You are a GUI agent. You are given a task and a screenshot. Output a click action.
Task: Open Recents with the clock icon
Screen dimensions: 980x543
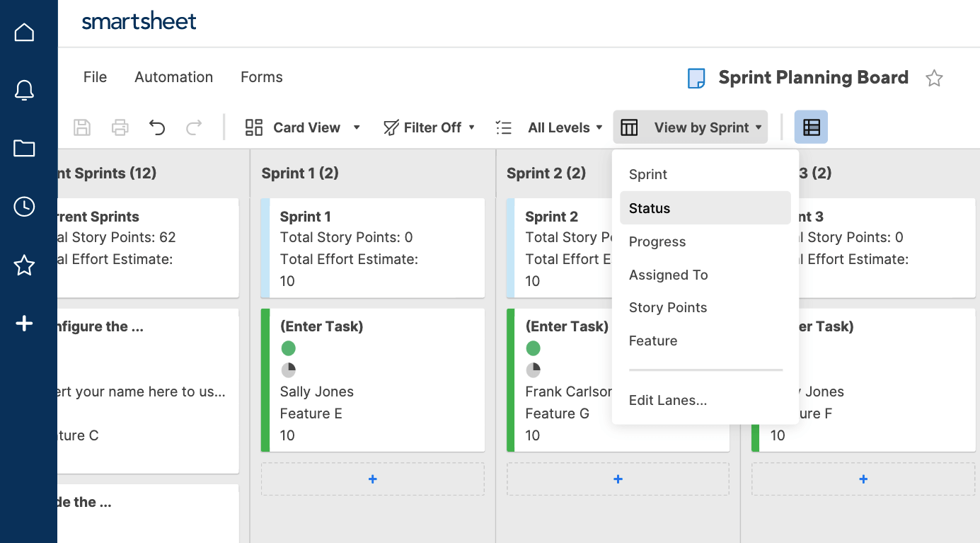tap(24, 207)
